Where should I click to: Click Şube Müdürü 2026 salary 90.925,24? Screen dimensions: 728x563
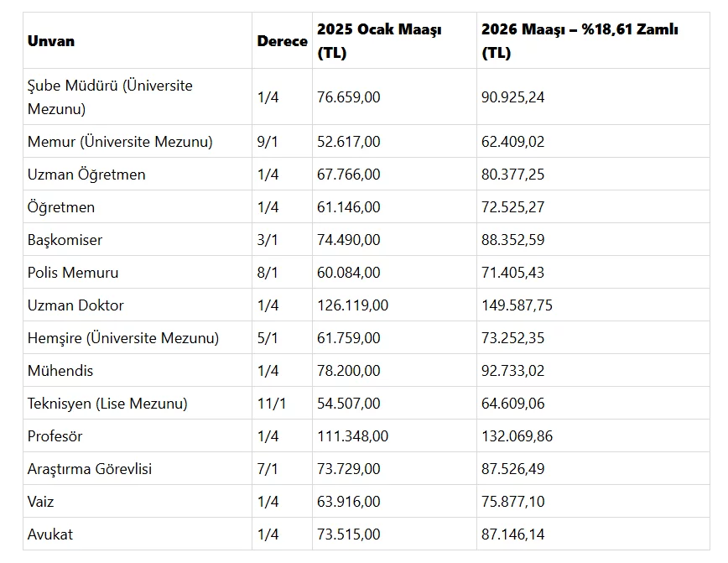tap(512, 97)
